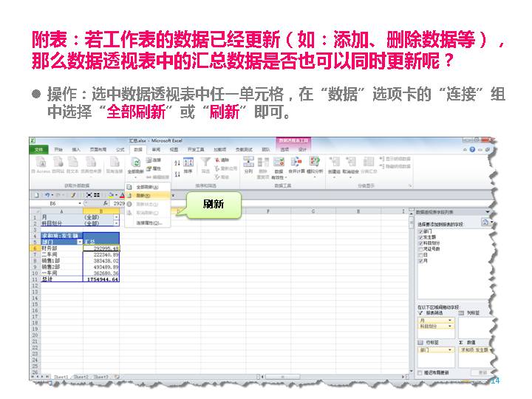Click the 合并计算 (Consolidate) icon

[296, 164]
